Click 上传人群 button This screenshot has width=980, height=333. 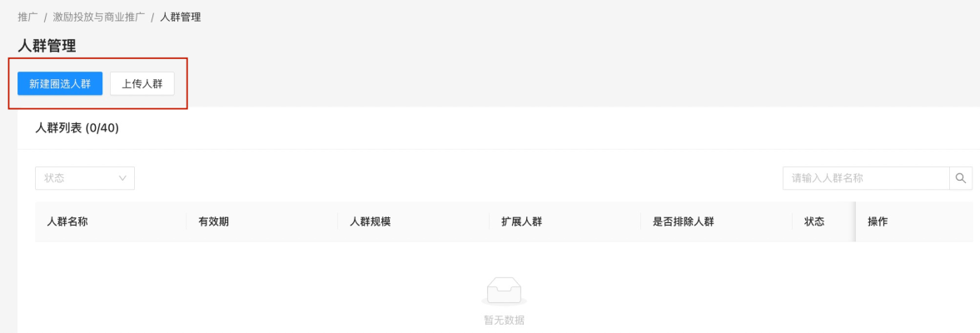142,84
